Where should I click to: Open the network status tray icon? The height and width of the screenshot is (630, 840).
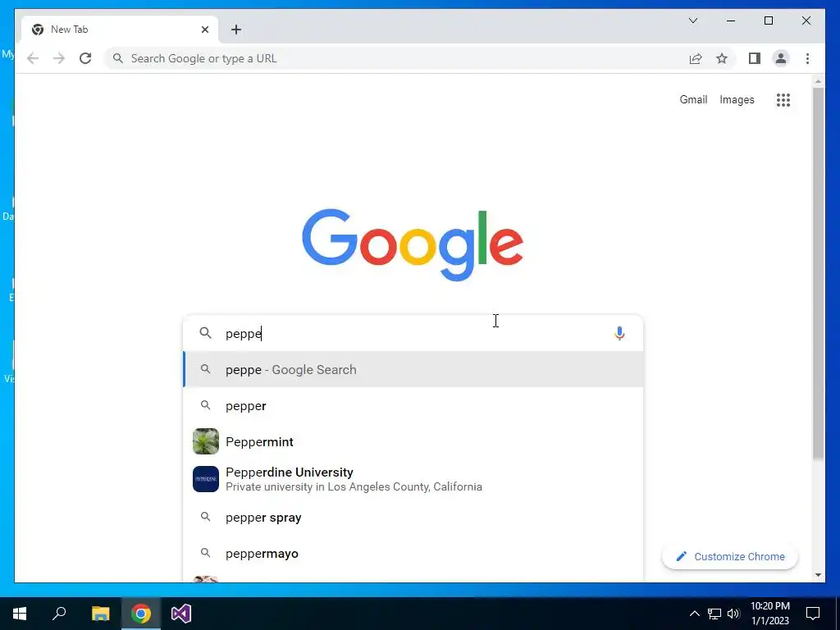(x=714, y=614)
